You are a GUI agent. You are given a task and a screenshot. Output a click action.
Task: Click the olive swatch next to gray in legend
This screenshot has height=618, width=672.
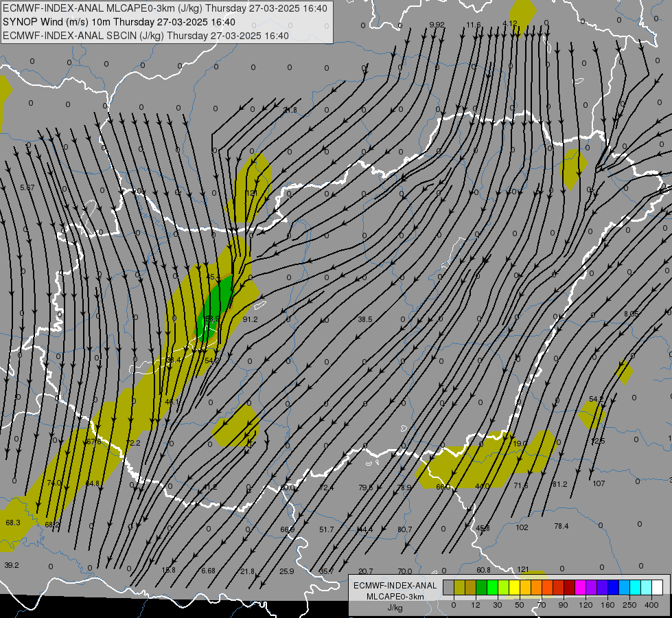[x=459, y=587]
